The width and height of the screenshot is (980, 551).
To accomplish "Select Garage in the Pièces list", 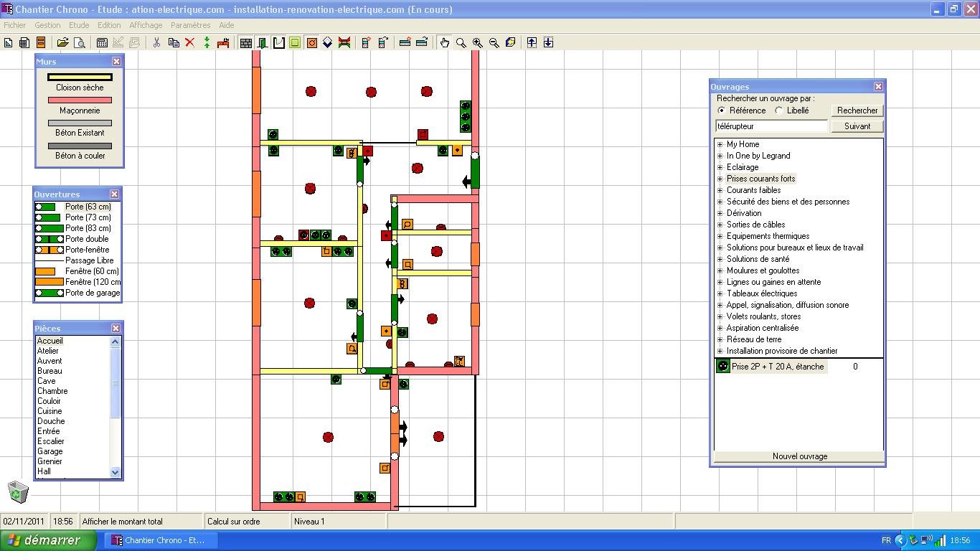I will pyautogui.click(x=50, y=451).
